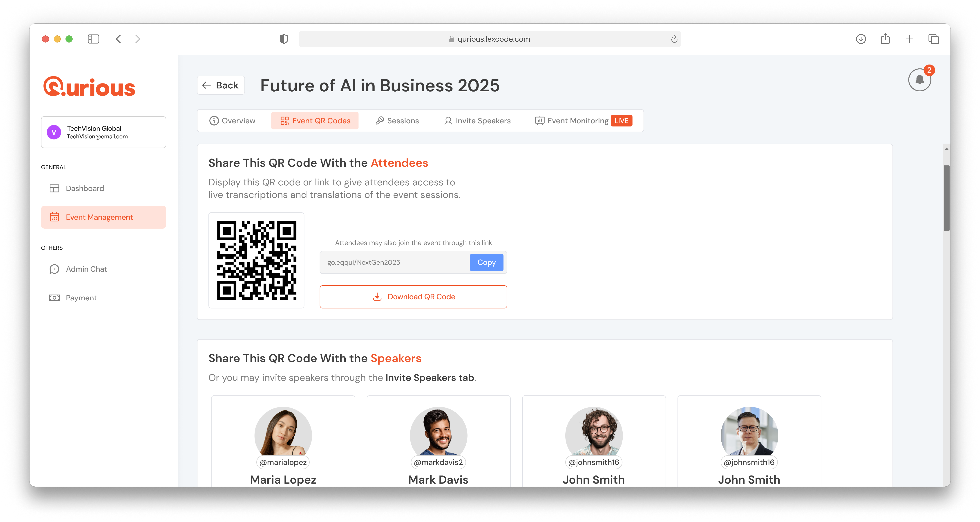Click the attendee QR code image

point(256,260)
